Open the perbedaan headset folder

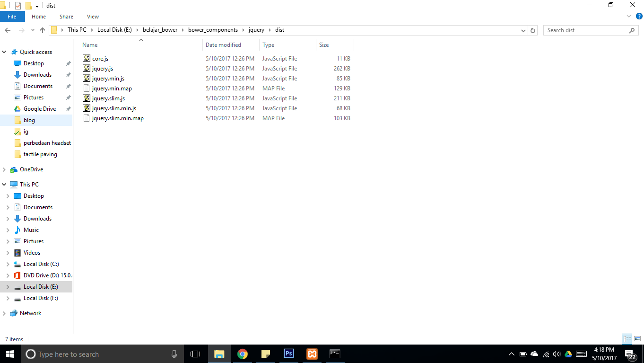(47, 143)
